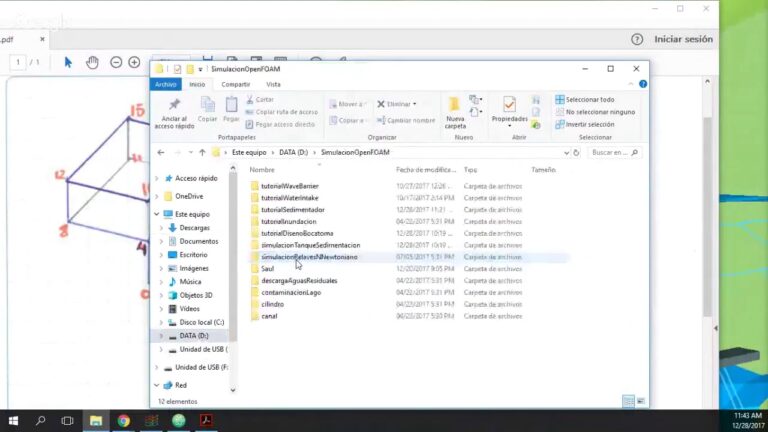
Task: Click Cortar scissors in ribbon
Action: [x=260, y=99]
